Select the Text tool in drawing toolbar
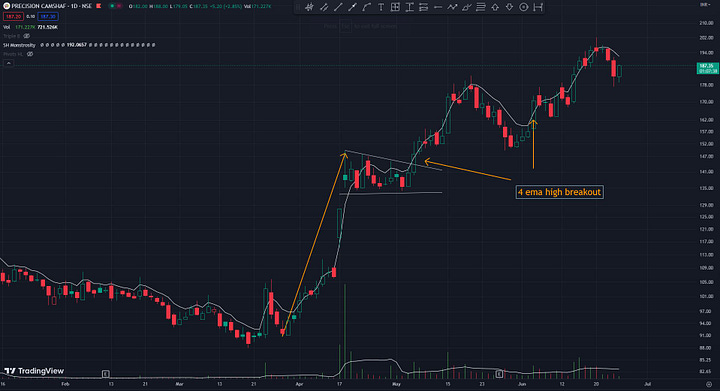 [x=381, y=7]
